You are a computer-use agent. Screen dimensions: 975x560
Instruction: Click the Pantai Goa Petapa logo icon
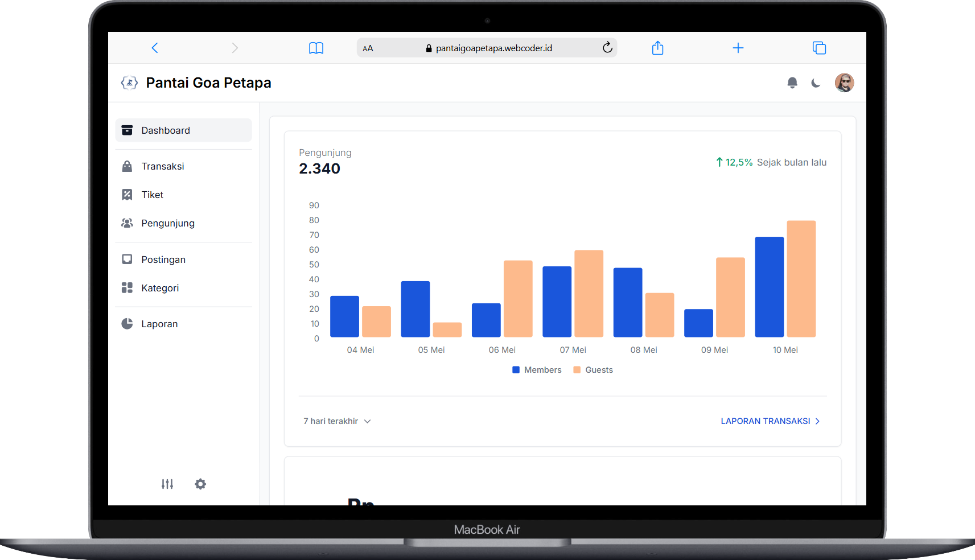point(129,83)
